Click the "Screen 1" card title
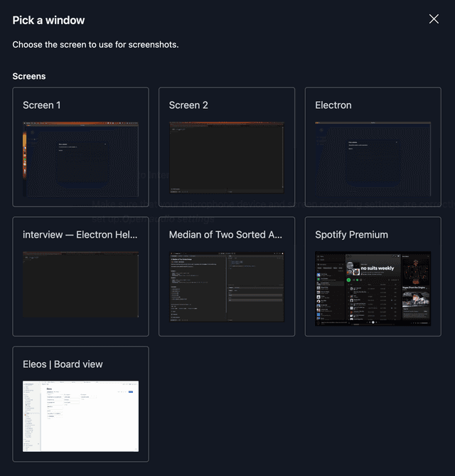The height and width of the screenshot is (476, 455). (42, 105)
